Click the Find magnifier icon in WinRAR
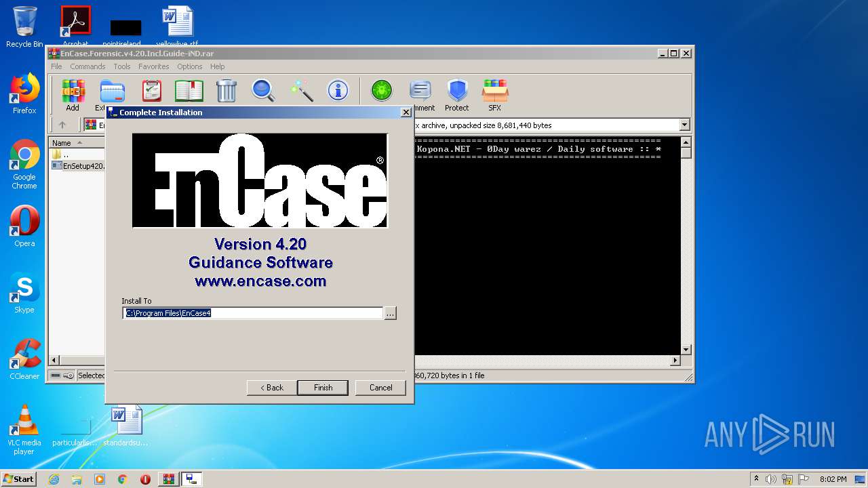This screenshot has width=868, height=488. 263,90
